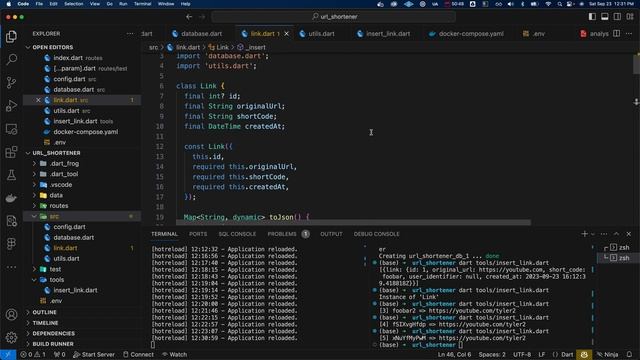Open Explorer Views and More Actions ellipsis
The height and width of the screenshot is (360, 640).
130,33
